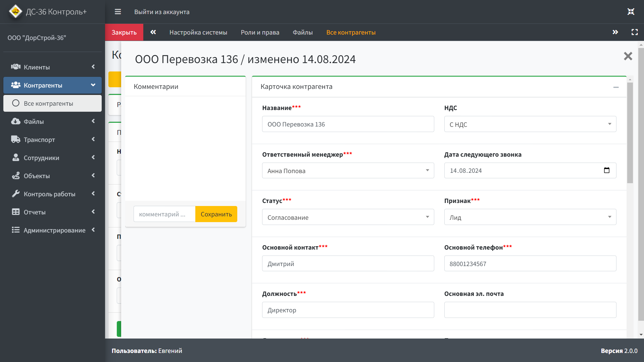The image size is (644, 362).
Task: Click the page scrollbar down arrow
Action: coord(641,334)
